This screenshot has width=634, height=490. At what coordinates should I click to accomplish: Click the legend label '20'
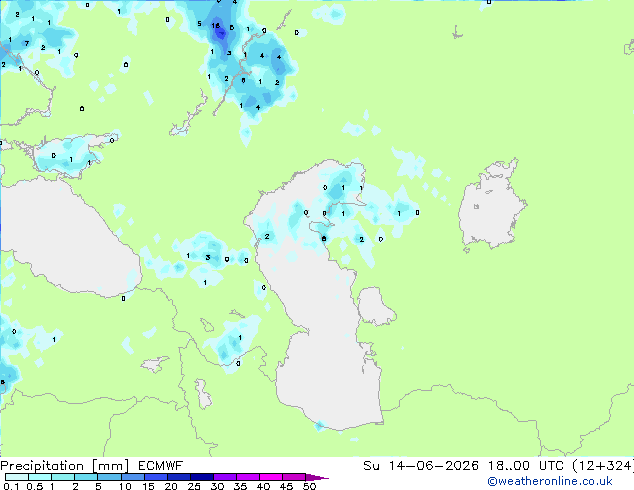[171, 486]
